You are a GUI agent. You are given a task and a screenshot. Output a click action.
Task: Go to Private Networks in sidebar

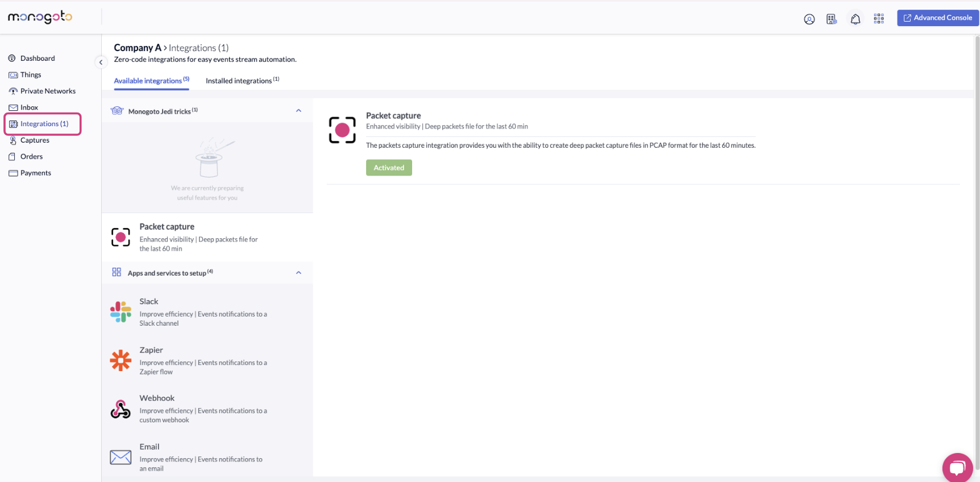(48, 91)
